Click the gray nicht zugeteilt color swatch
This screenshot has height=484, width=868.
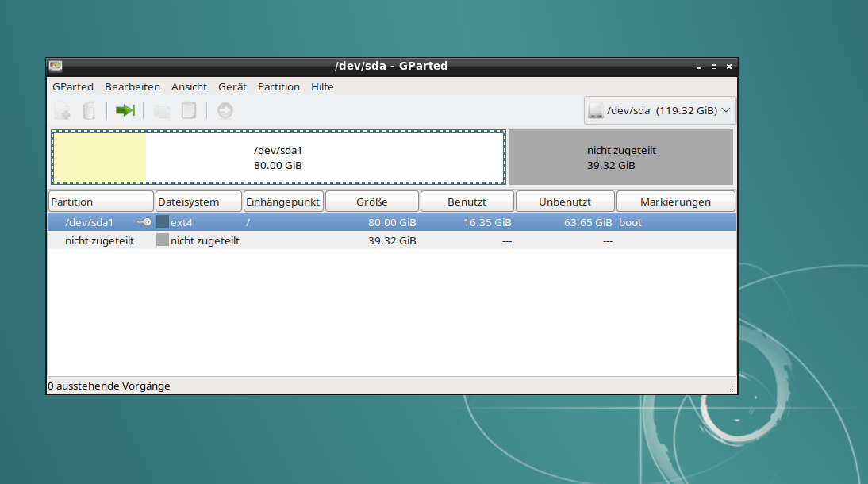tap(162, 240)
